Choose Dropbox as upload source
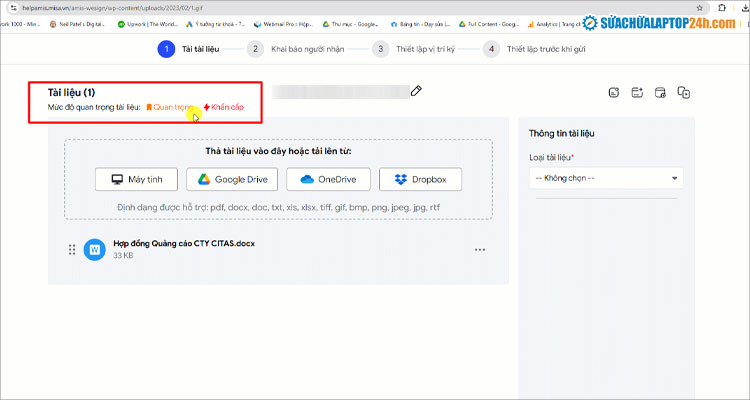This screenshot has height=400, width=750. coord(420,179)
